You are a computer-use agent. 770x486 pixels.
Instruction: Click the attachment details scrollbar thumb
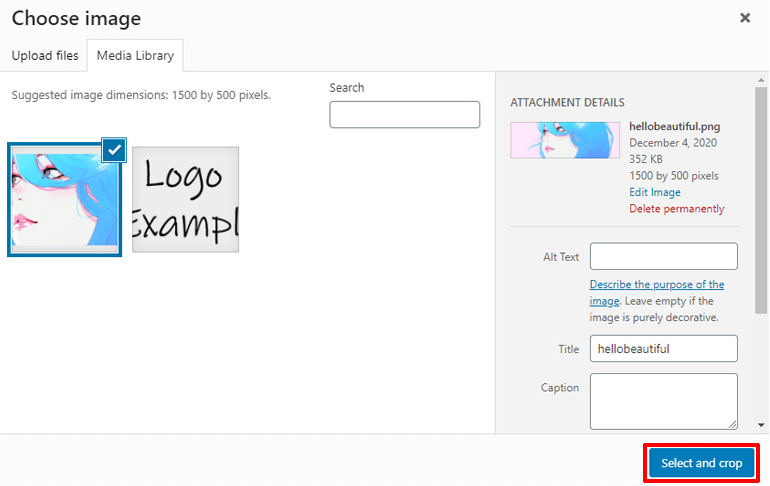(x=761, y=200)
